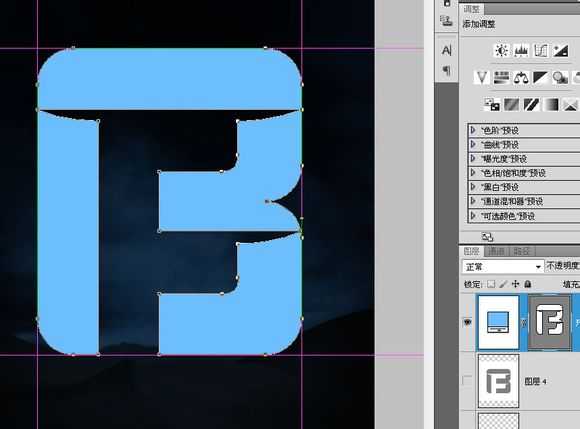Toggle lock all (padlock icon)
The width and height of the screenshot is (580, 429).
click(x=528, y=284)
